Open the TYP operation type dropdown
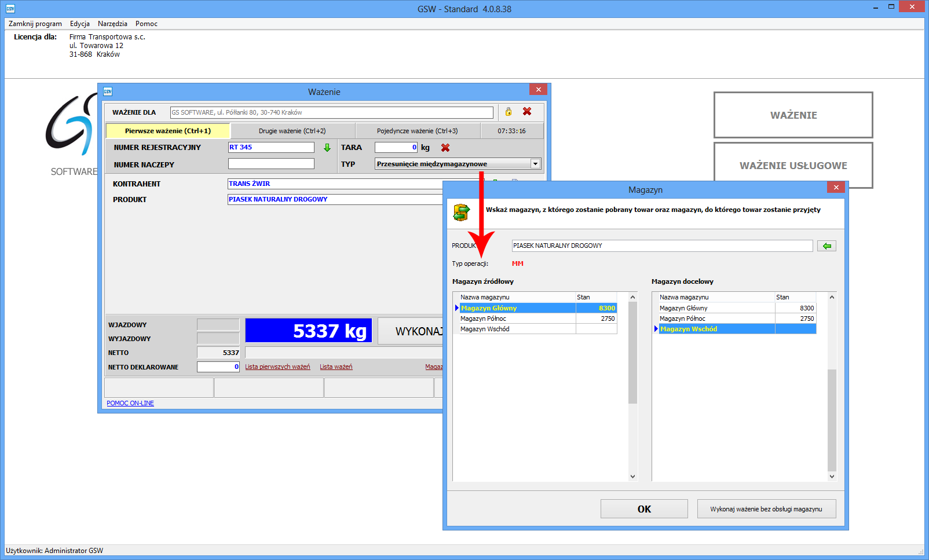Image resolution: width=929 pixels, height=560 pixels. tap(535, 164)
